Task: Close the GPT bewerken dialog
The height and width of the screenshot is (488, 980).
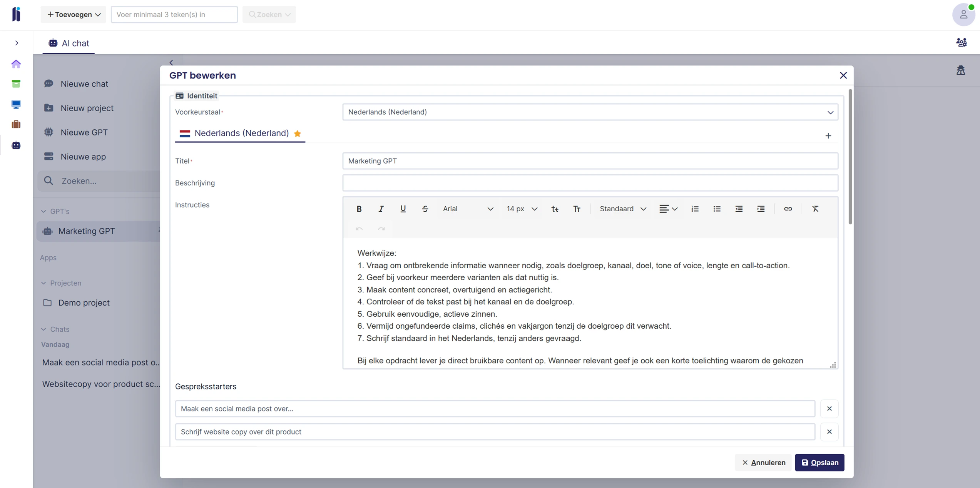Action: click(x=843, y=75)
